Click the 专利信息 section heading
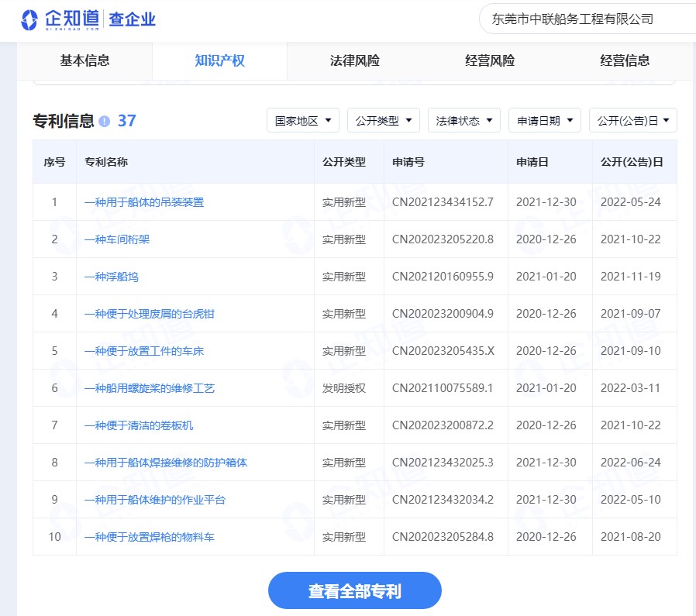The width and height of the screenshot is (696, 616). pyautogui.click(x=64, y=121)
